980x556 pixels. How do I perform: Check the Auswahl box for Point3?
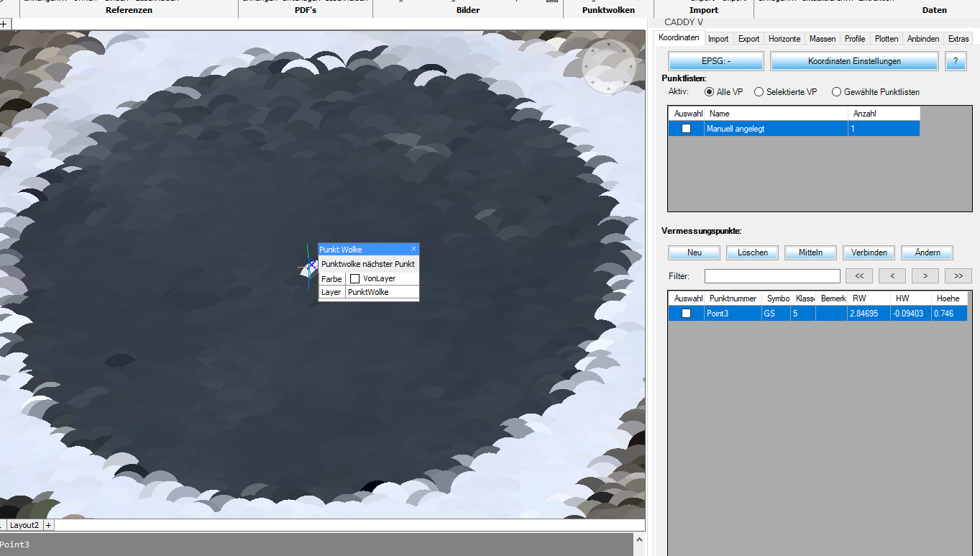point(686,314)
